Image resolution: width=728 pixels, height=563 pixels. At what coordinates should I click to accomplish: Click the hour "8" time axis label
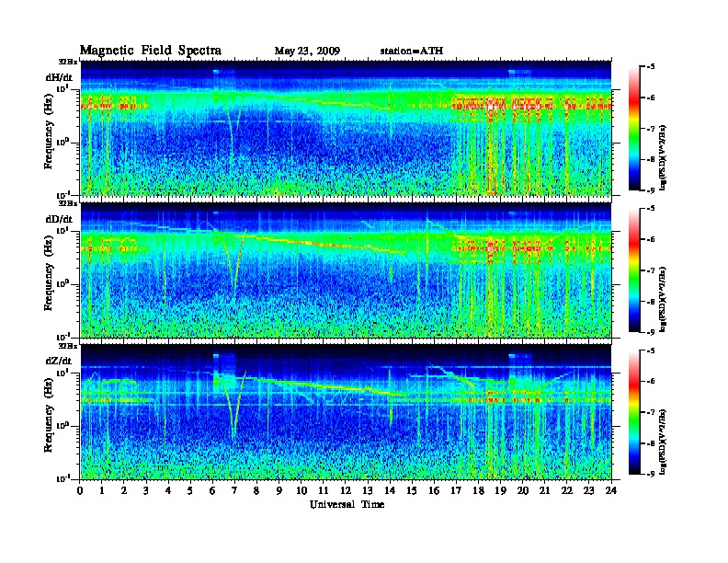click(257, 491)
